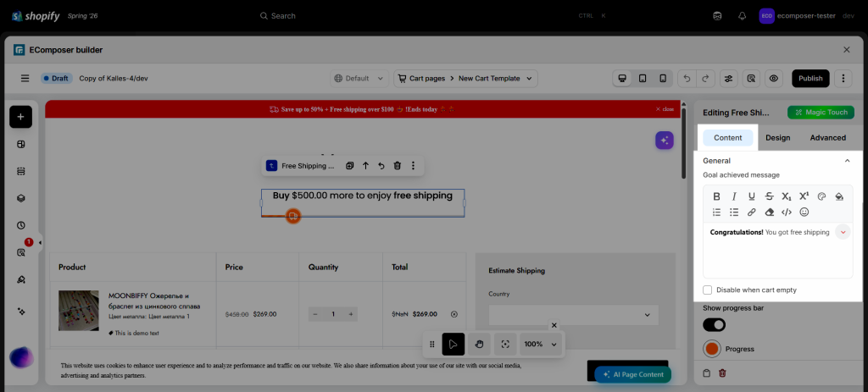Open the sparkle AI icon in left sidebar
868x392 pixels.
20,312
